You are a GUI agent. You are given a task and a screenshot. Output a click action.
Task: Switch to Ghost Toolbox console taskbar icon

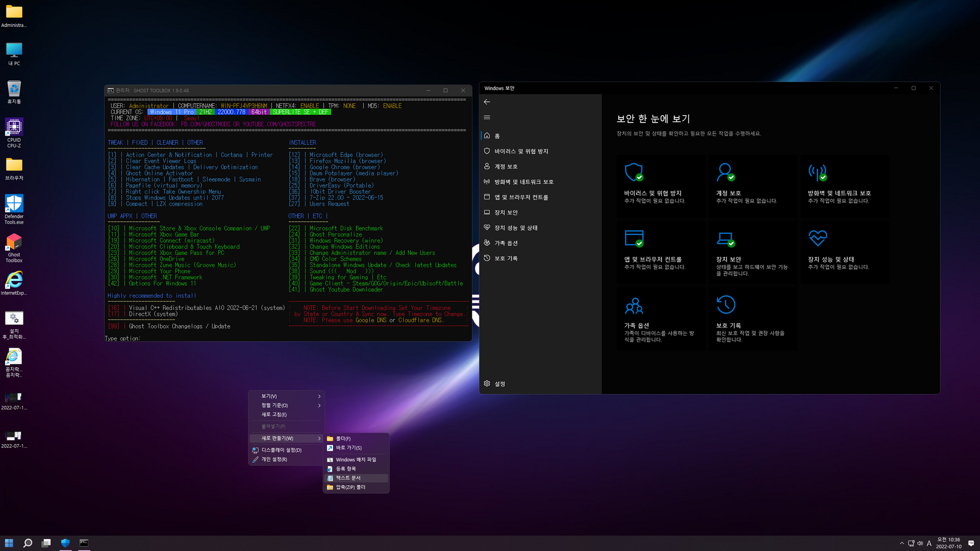click(x=84, y=543)
